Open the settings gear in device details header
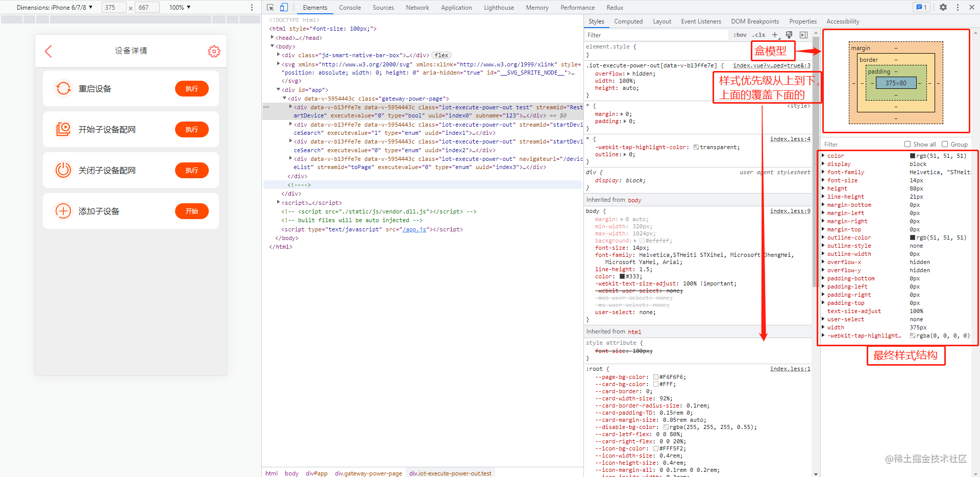Viewport: 980px width, 477px height. [x=214, y=51]
